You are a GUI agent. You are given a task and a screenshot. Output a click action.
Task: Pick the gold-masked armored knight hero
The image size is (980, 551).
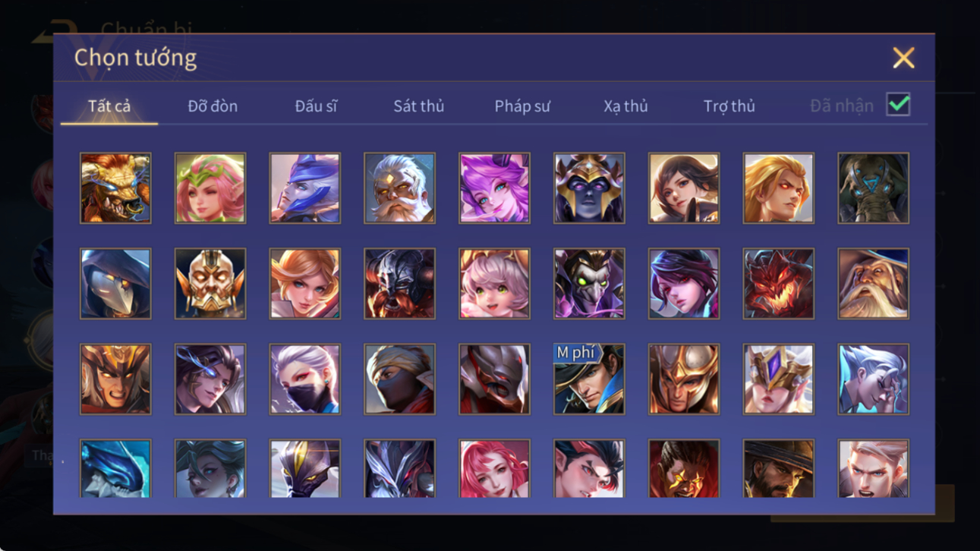pyautogui.click(x=210, y=284)
